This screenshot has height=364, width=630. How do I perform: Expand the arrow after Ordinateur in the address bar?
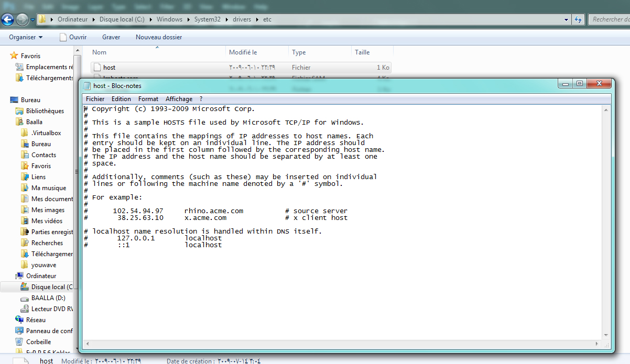pyautogui.click(x=95, y=19)
